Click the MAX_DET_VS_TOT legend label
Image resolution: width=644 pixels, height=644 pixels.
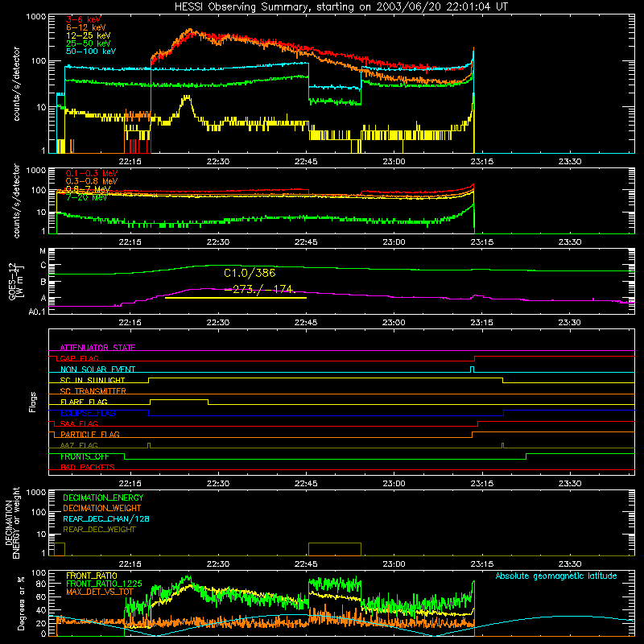[100, 592]
